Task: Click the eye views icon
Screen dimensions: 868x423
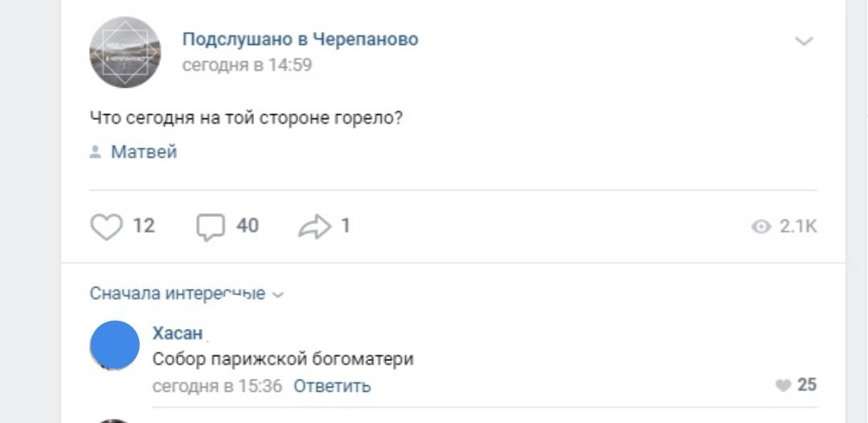Action: coord(760,228)
